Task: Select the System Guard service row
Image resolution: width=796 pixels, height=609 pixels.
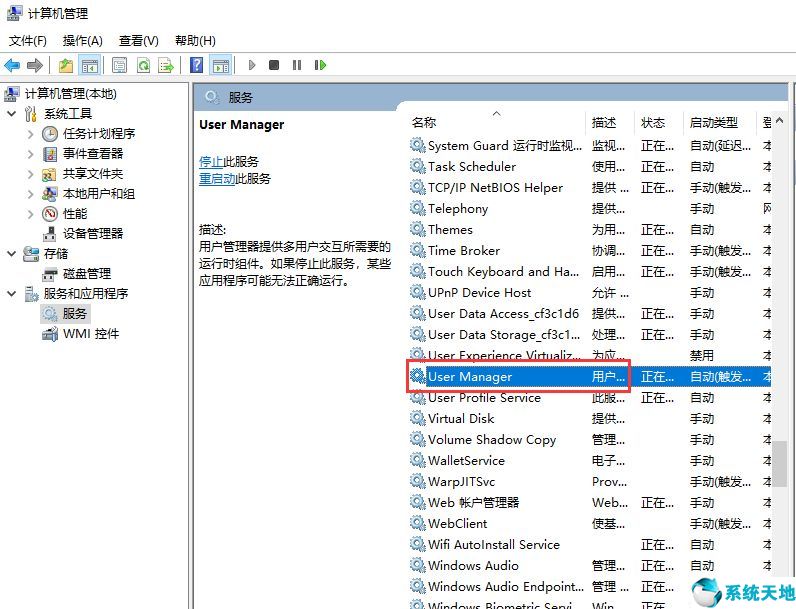Action: point(590,146)
